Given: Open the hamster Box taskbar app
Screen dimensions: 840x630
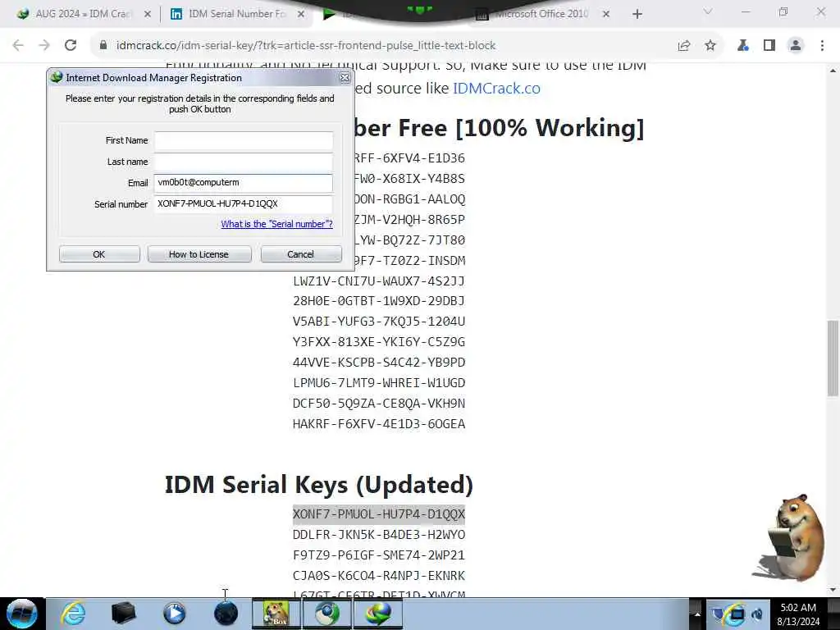Looking at the screenshot, I should 276,614.
